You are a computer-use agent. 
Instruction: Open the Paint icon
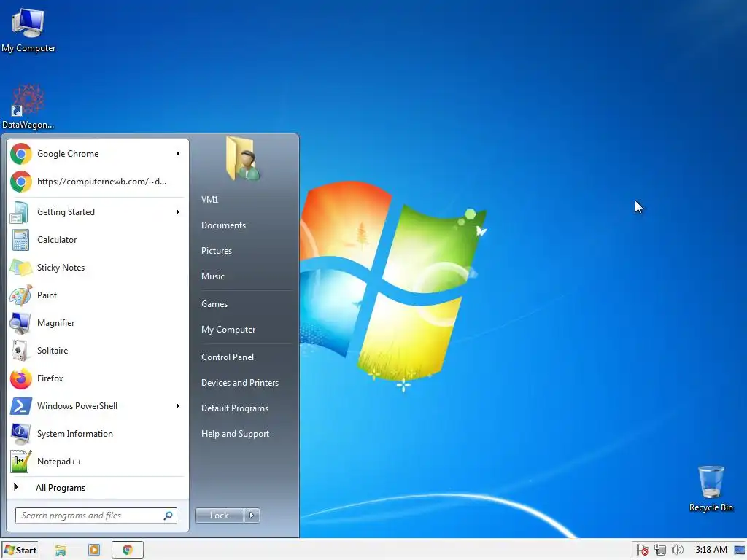pyautogui.click(x=21, y=295)
